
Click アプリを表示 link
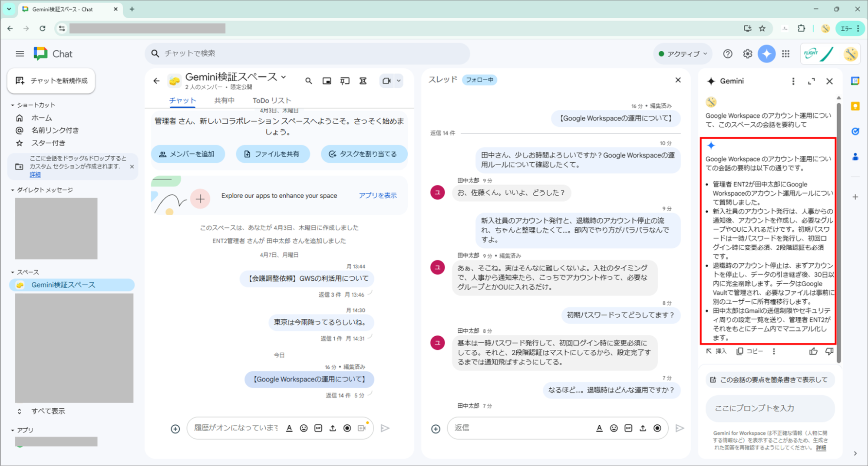point(378,196)
